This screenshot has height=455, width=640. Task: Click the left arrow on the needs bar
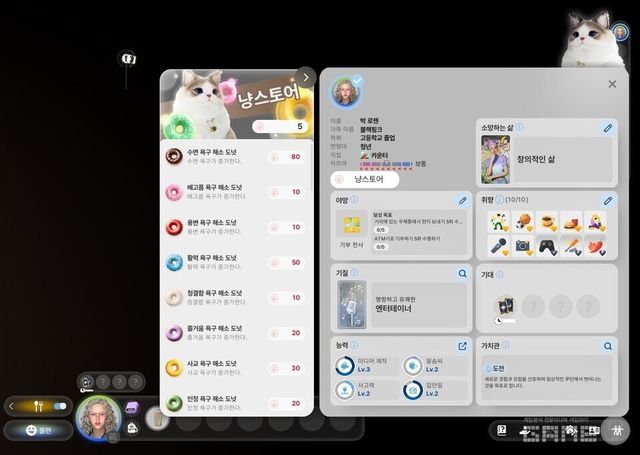11,406
